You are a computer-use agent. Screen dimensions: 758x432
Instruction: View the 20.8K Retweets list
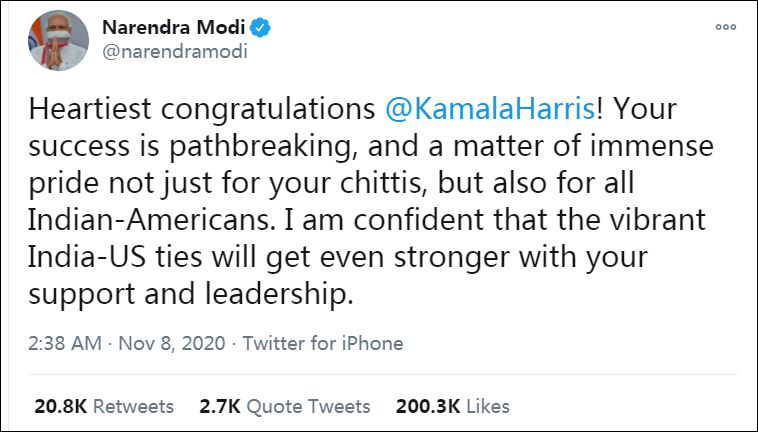pos(104,406)
